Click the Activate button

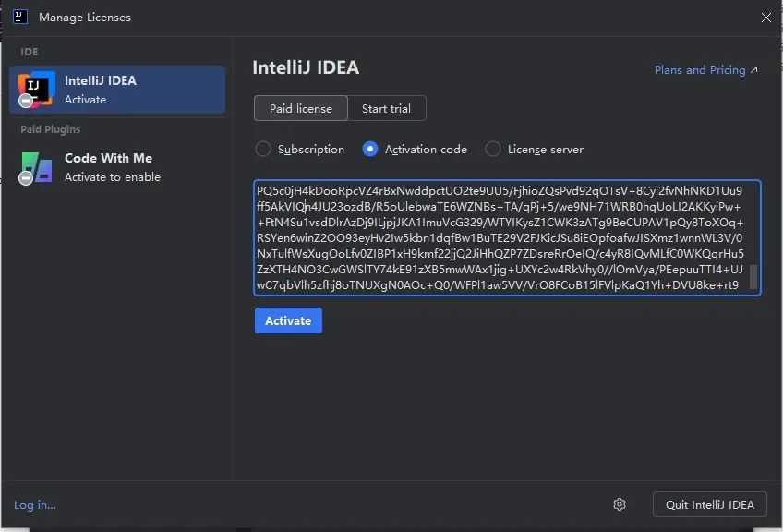coord(288,320)
